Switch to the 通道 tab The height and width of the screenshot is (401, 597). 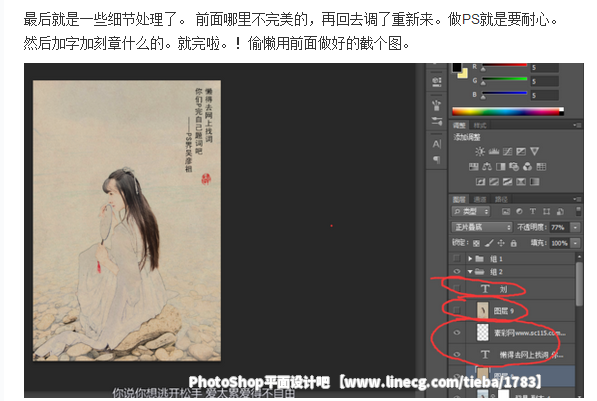click(480, 199)
